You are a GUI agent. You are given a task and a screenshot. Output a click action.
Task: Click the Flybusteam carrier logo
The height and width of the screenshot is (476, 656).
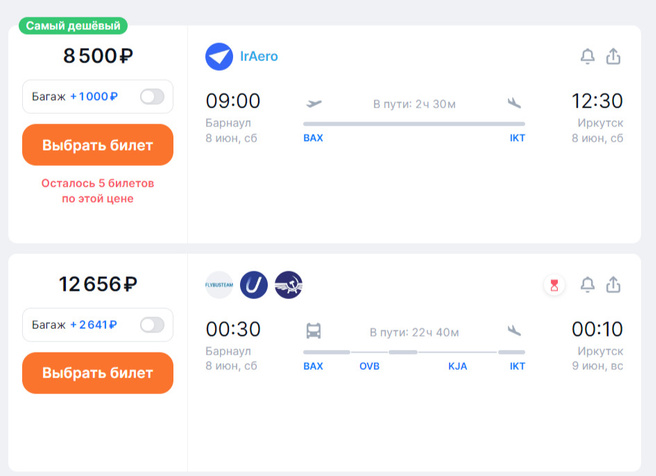click(x=219, y=285)
